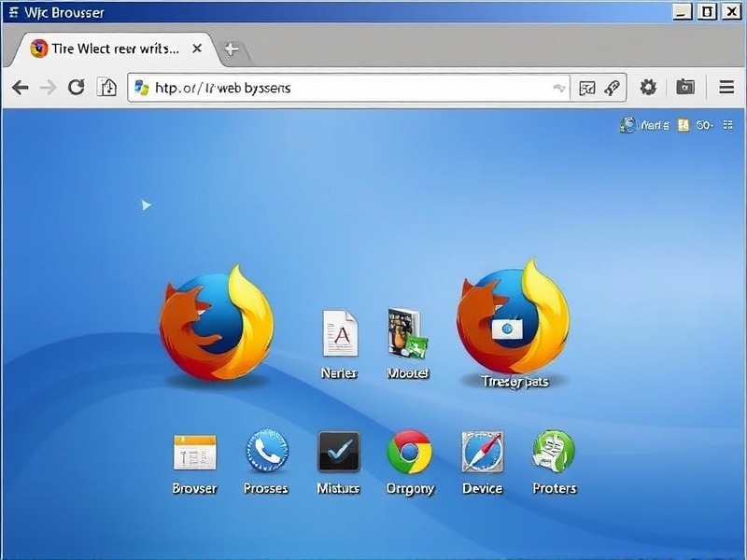
Task: Open the 'Brovser' calendar icon
Action: tap(195, 453)
